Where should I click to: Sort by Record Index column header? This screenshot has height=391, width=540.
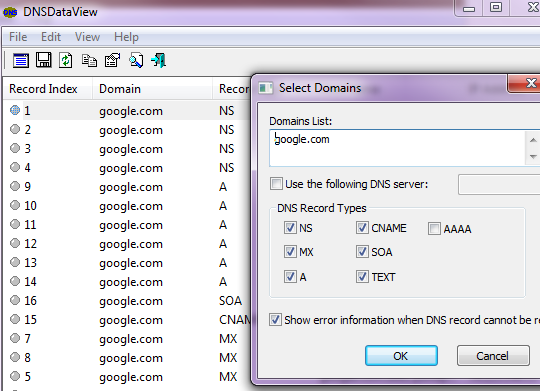click(48, 89)
